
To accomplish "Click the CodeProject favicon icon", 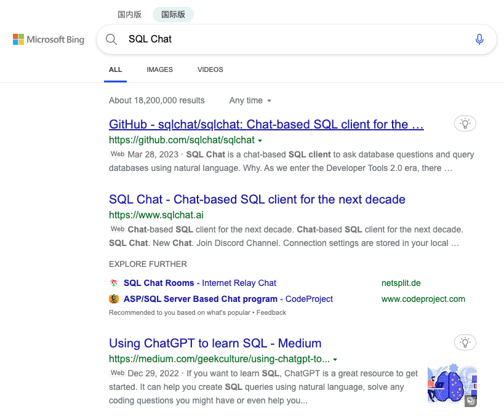I will point(114,299).
